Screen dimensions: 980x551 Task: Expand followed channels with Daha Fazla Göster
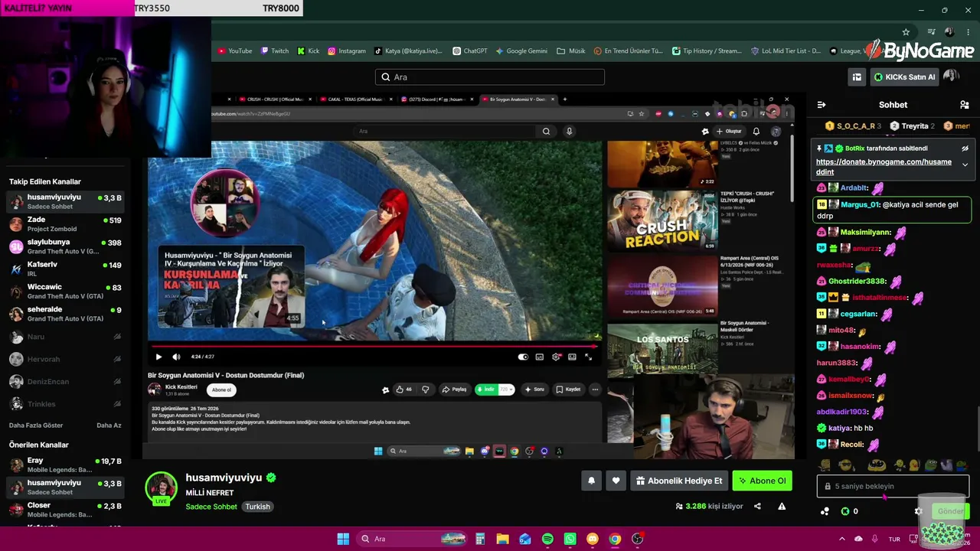click(36, 425)
